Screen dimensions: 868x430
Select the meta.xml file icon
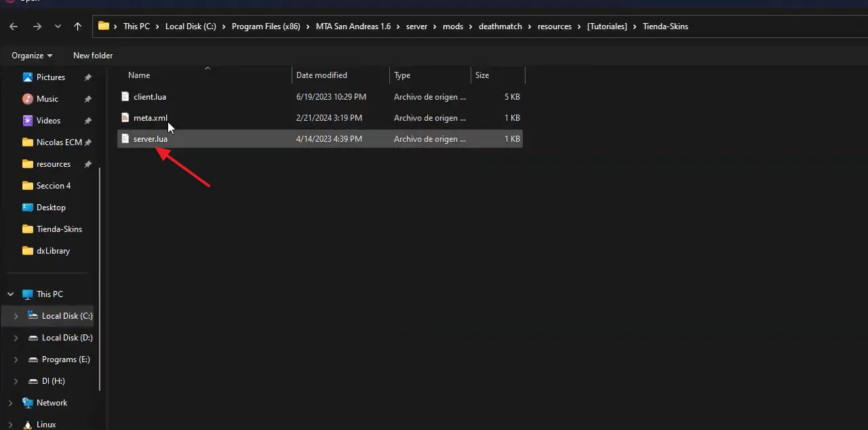point(125,118)
